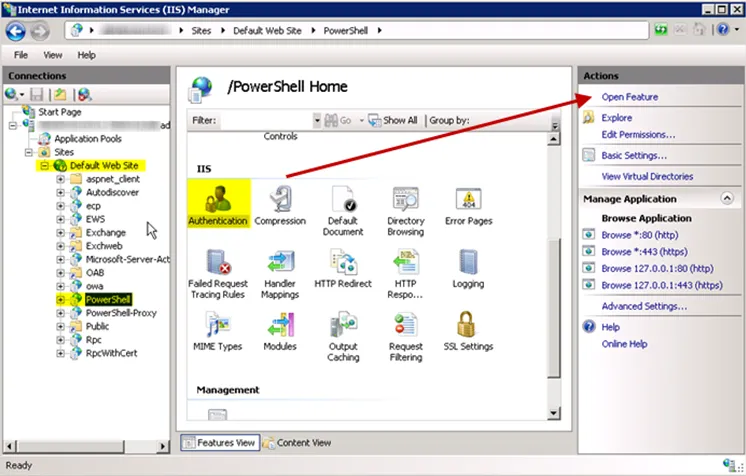The height and width of the screenshot is (476, 746).
Task: Expand the ecp tree node
Action: (60, 206)
